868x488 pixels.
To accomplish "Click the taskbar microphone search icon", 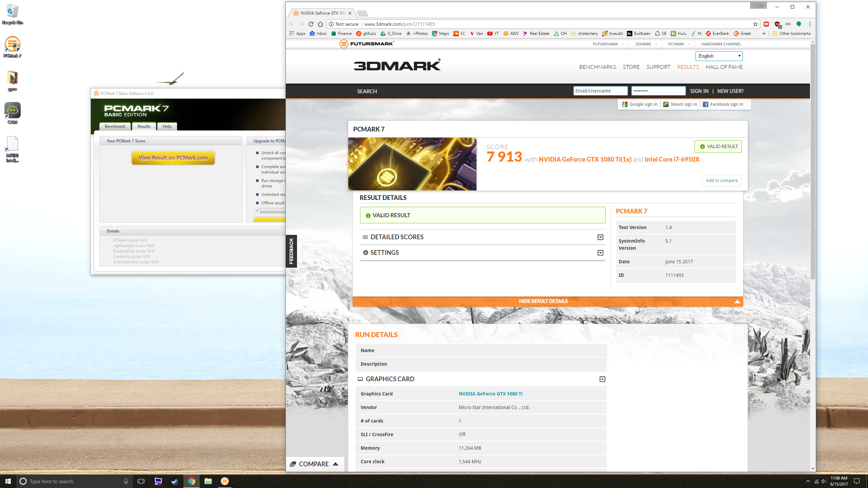I will tap(126, 481).
